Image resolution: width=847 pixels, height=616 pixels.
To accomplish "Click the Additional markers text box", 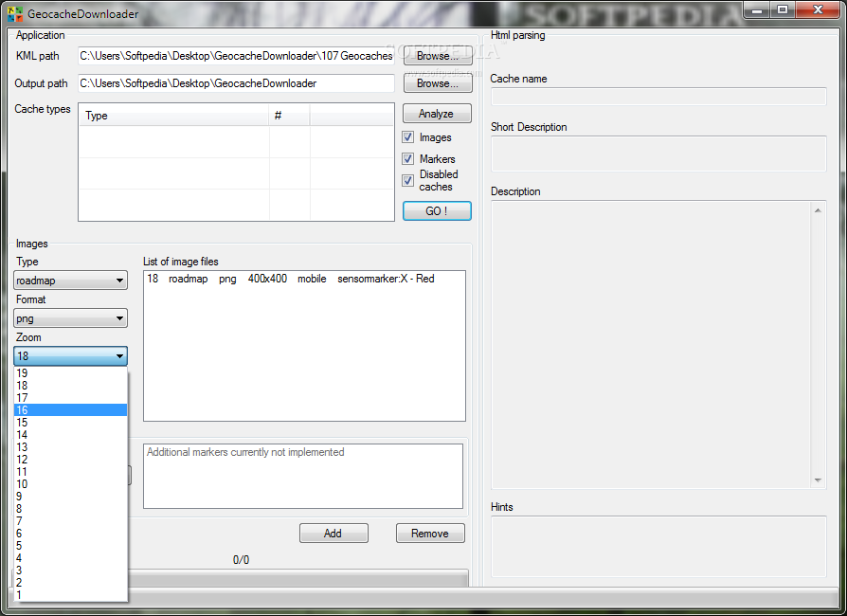I will tap(303, 476).
